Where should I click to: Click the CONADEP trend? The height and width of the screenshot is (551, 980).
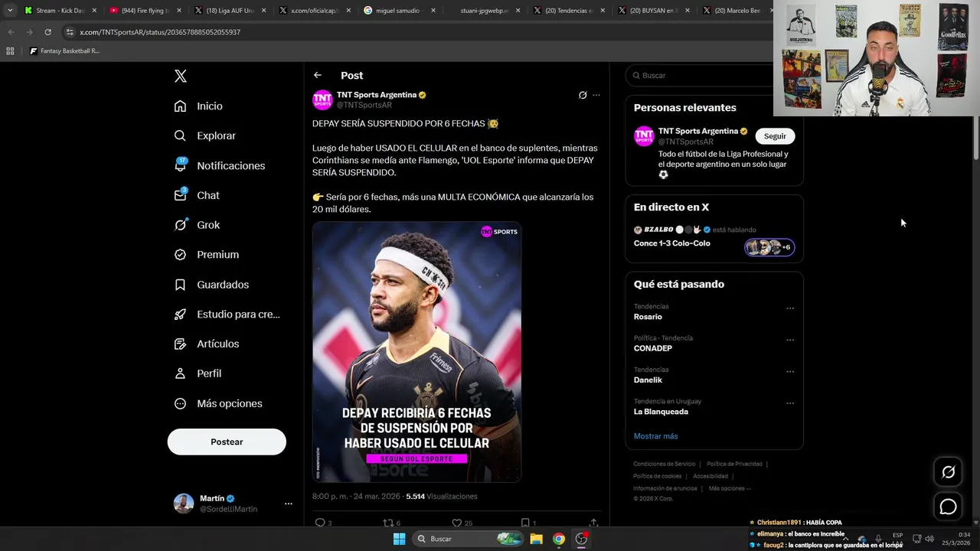coord(653,348)
